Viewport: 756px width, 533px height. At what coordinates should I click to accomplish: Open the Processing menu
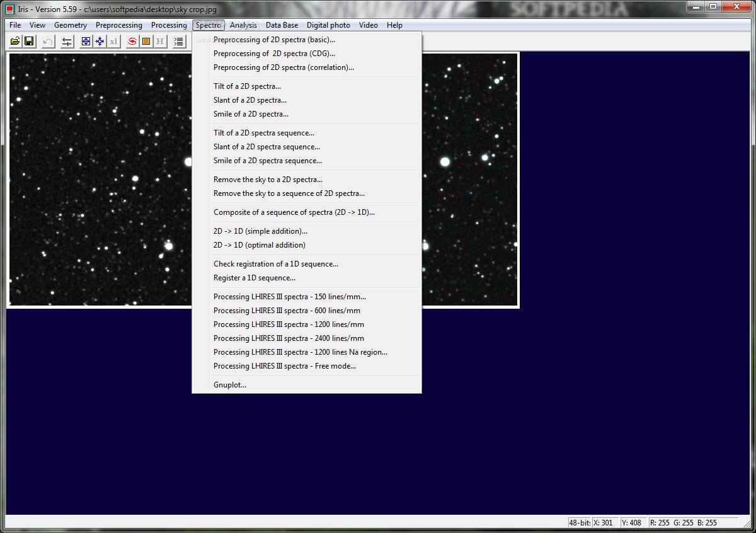click(x=169, y=25)
